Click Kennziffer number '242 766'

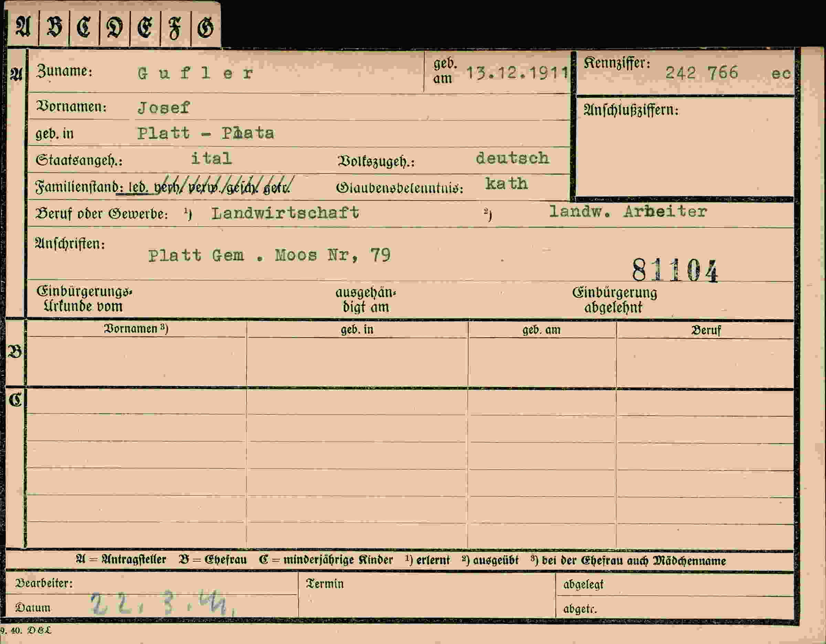coord(701,73)
